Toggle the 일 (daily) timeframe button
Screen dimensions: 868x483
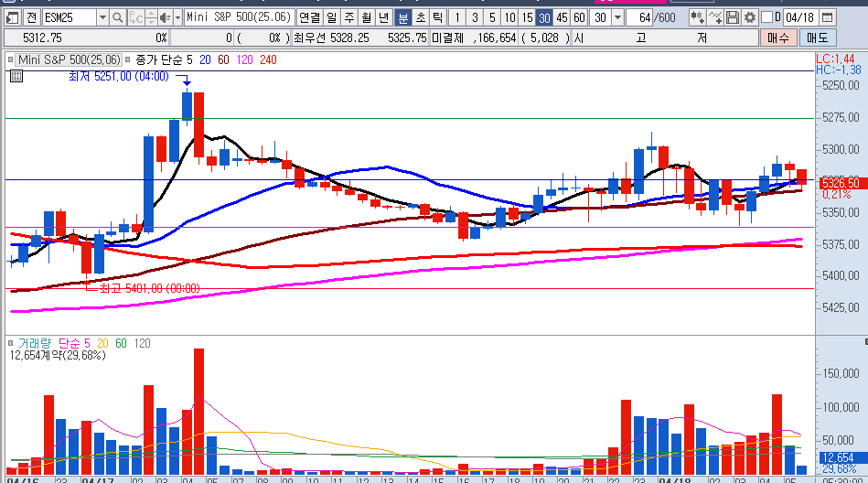(330, 17)
